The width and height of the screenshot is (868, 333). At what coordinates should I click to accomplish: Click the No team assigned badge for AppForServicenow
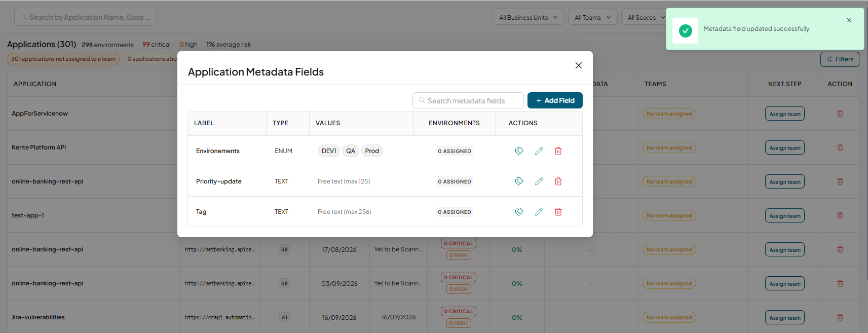[669, 114]
